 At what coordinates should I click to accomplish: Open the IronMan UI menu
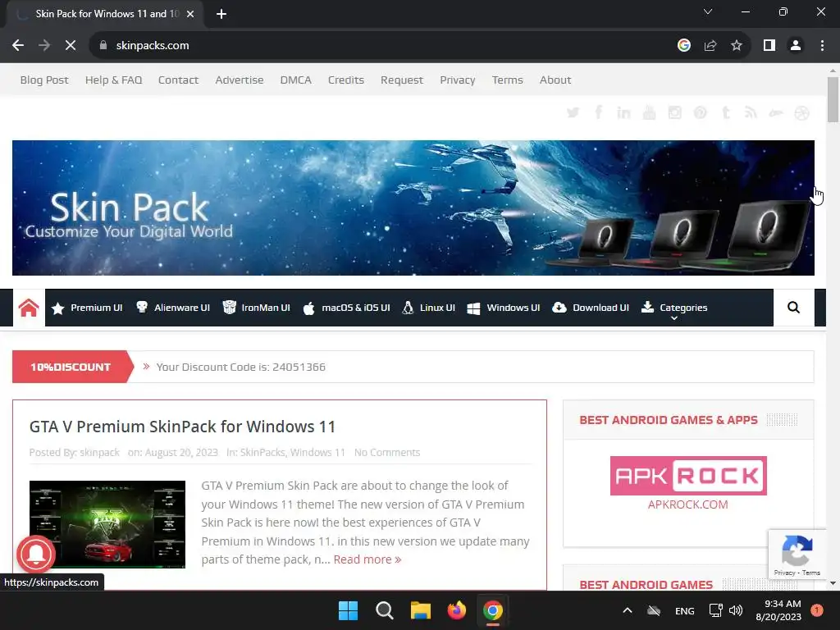click(256, 308)
